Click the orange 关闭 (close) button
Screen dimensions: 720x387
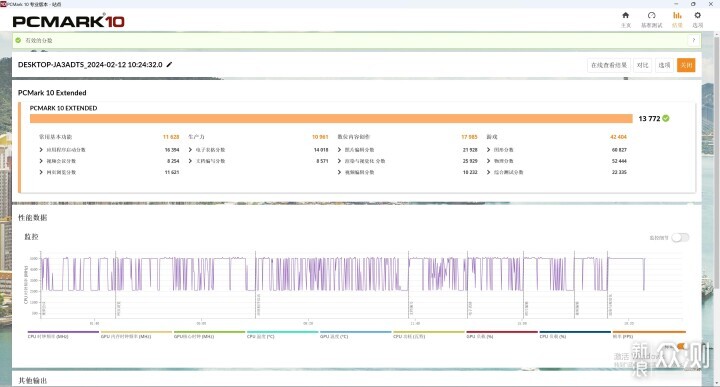tap(686, 65)
